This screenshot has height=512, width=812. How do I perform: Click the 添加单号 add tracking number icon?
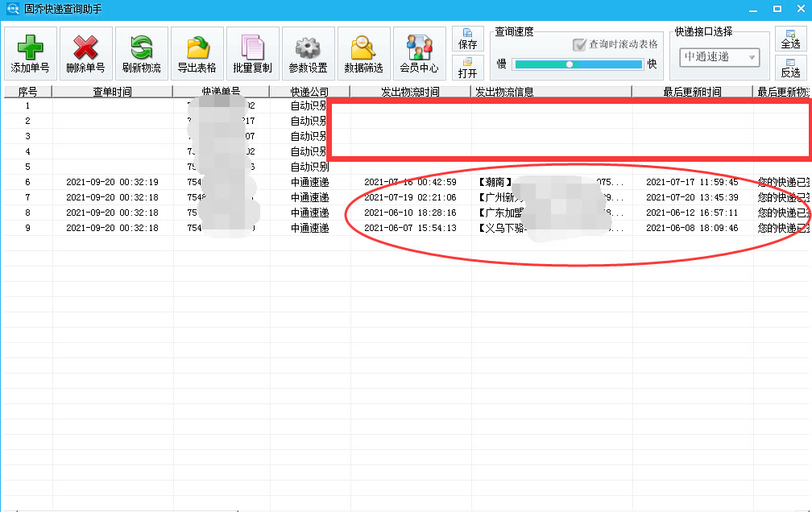[29, 52]
